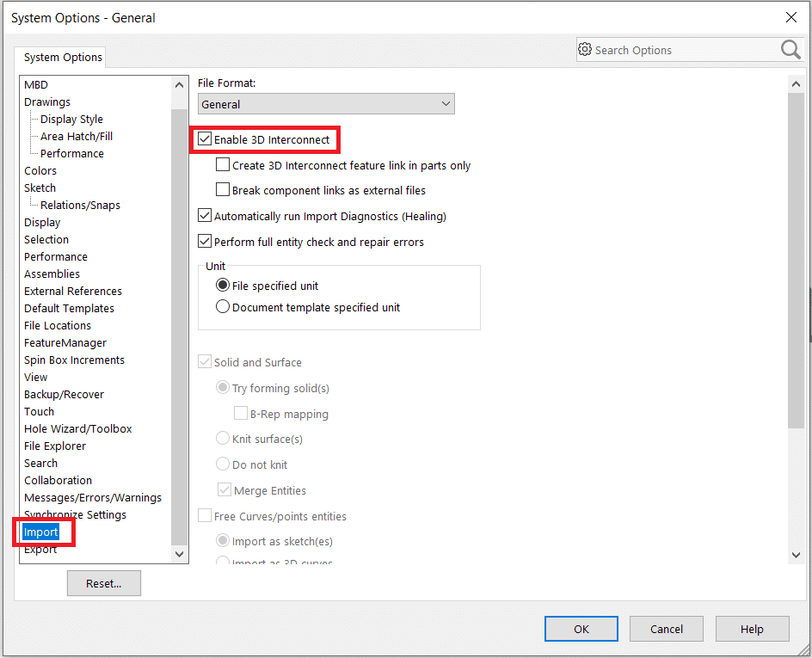Enable Break component links as external files
The width and height of the screenshot is (812, 658).
[223, 190]
